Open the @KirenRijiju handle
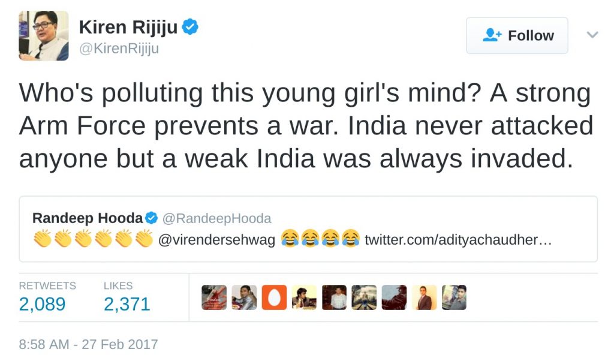This screenshot has width=614, height=364. [119, 49]
